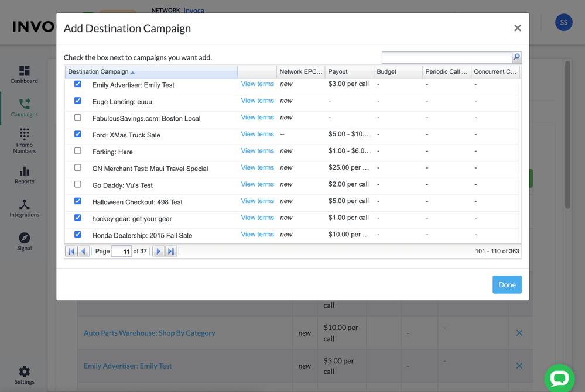The height and width of the screenshot is (392, 585).
Task: Check the Go Daddy: Vu's Test box
Action: tap(78, 184)
